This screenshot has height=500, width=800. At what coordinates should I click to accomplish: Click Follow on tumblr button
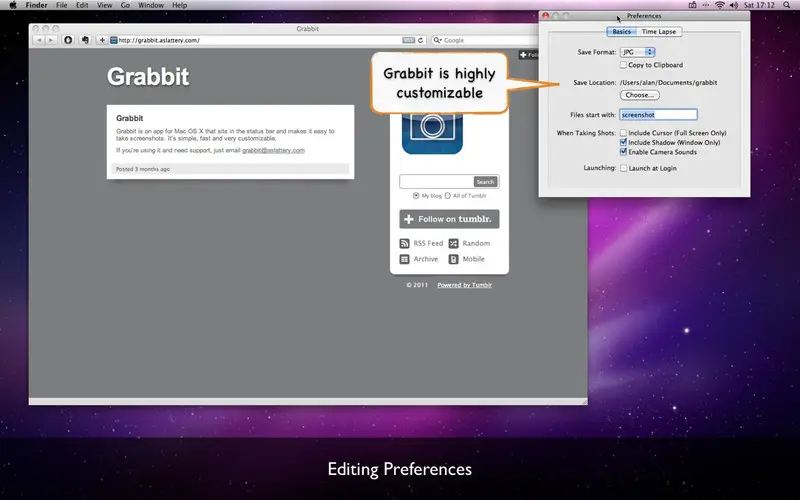pyautogui.click(x=449, y=219)
